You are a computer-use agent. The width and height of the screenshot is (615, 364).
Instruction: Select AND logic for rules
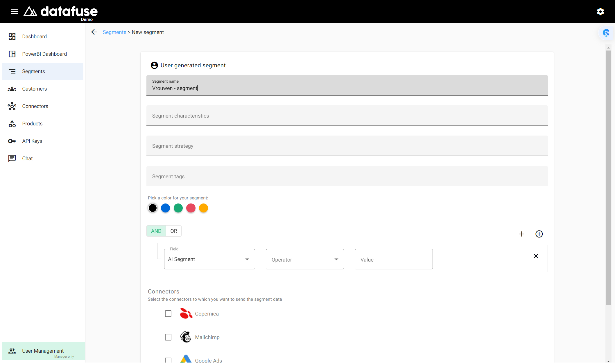point(156,231)
